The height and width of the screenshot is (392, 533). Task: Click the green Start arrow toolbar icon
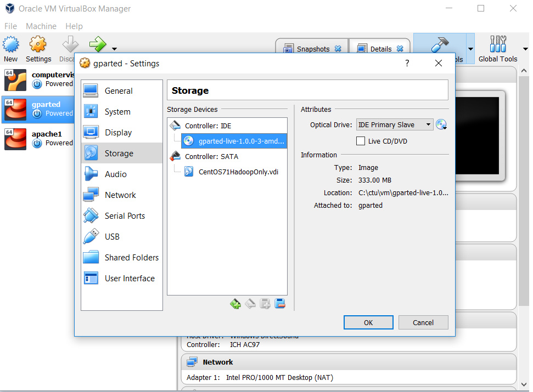pyautogui.click(x=98, y=44)
